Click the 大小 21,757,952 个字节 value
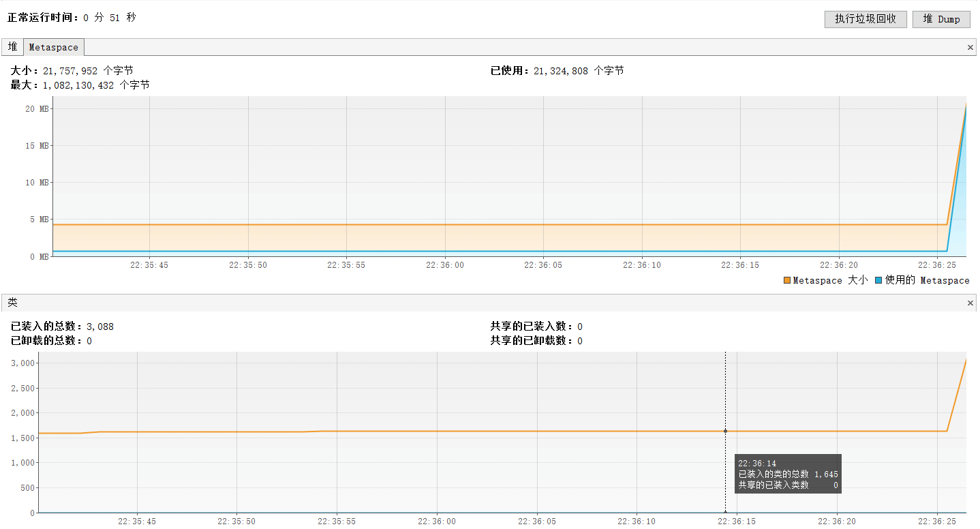 (72, 71)
